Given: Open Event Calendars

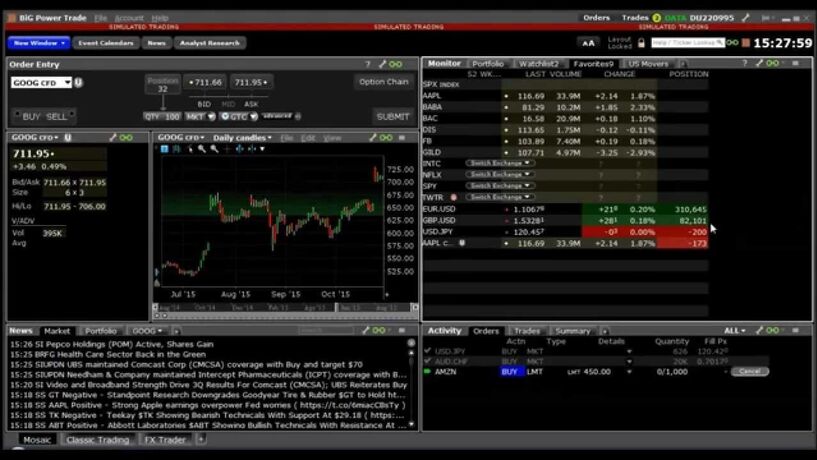Looking at the screenshot, I should click(x=106, y=43).
